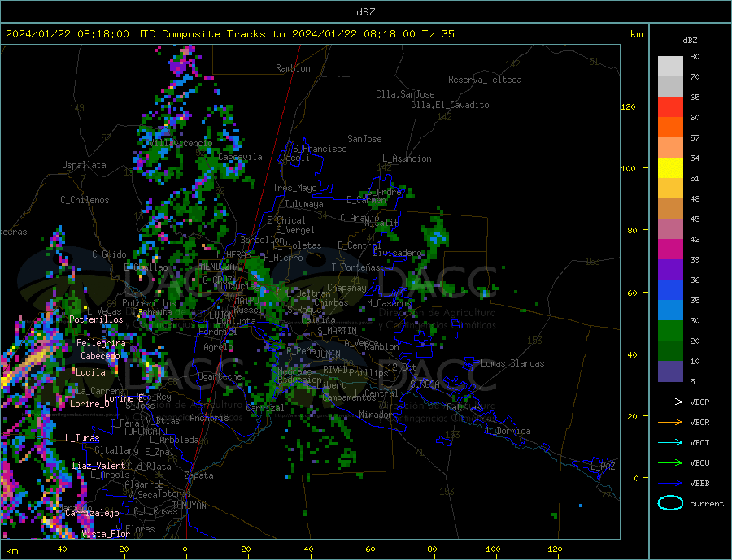Click the L_PAZ label

pos(603,467)
